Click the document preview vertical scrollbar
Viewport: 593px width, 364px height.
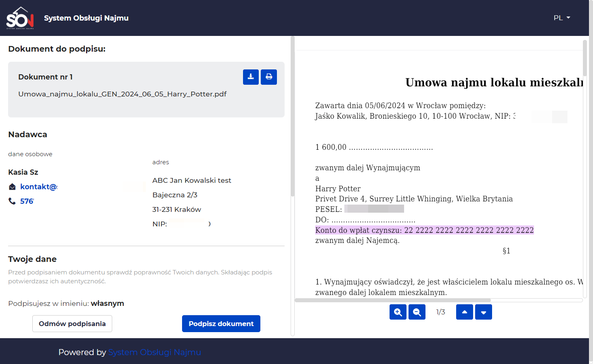coord(585,58)
